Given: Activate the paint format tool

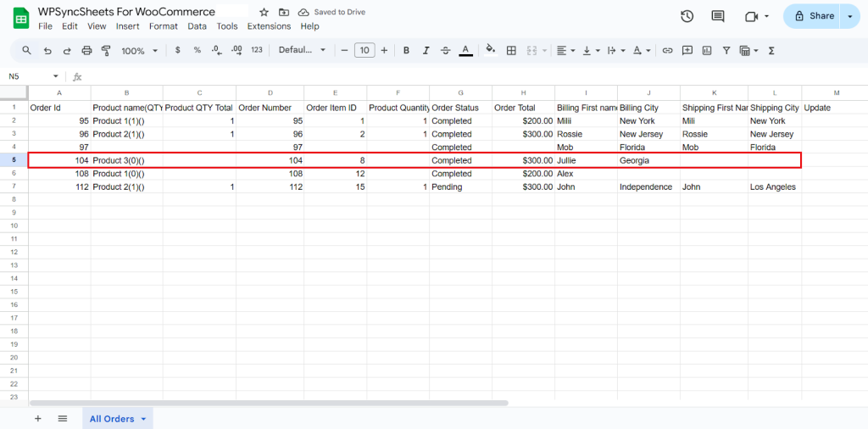Looking at the screenshot, I should [106, 50].
